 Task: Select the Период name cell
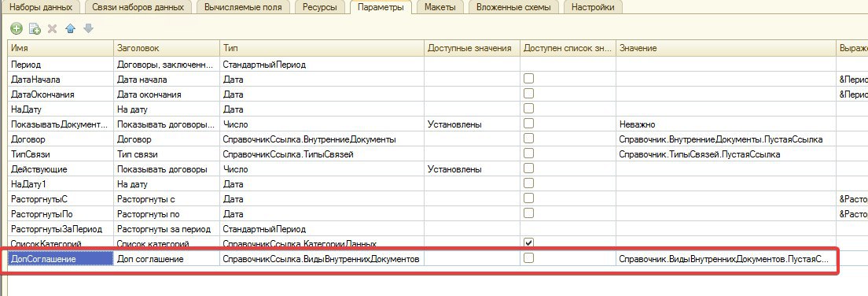click(61, 65)
